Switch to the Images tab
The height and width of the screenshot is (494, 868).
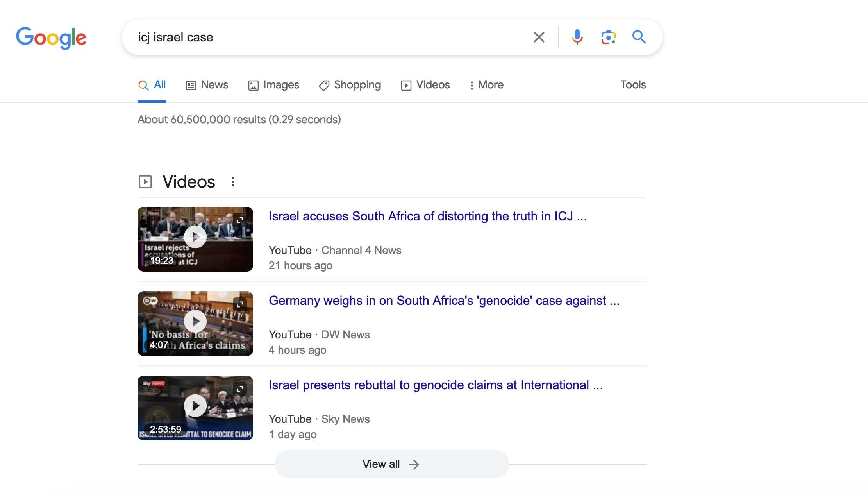(x=274, y=85)
